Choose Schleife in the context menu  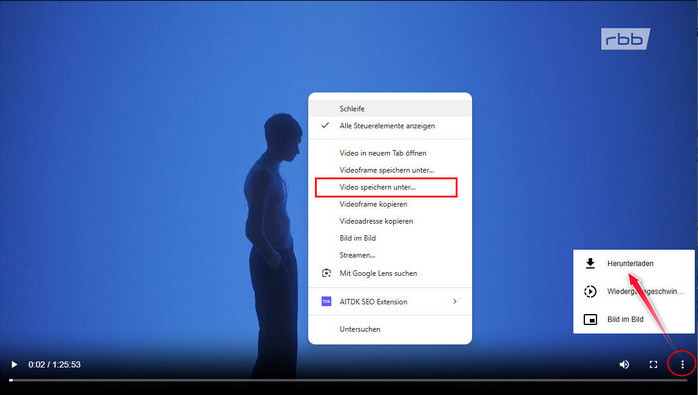(x=390, y=109)
